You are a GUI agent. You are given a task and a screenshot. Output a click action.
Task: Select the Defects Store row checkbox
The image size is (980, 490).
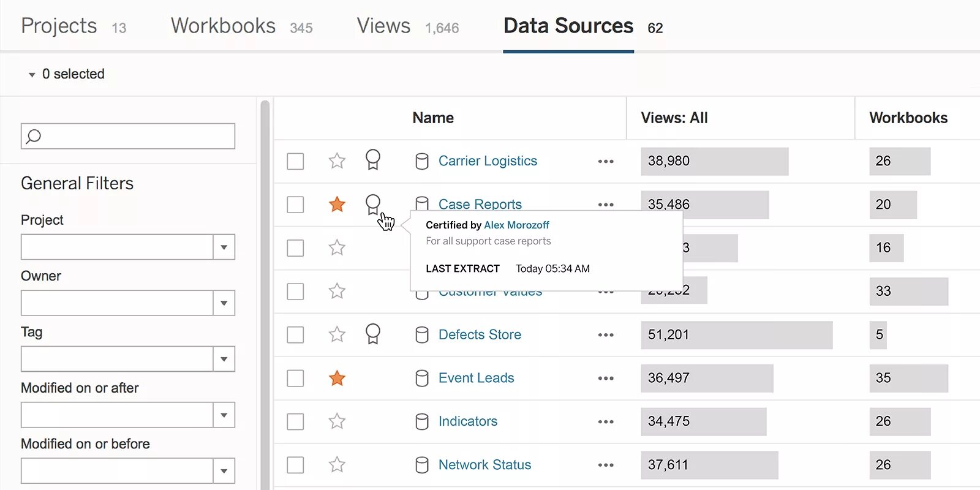(x=295, y=335)
